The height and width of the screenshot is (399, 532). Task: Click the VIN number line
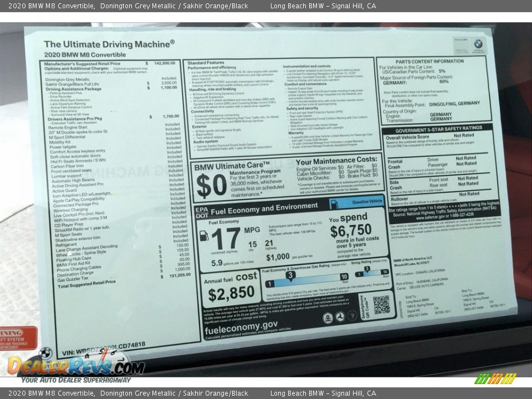point(104,349)
